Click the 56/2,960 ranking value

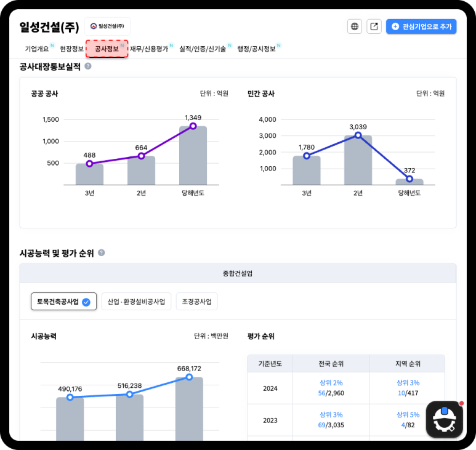331,393
